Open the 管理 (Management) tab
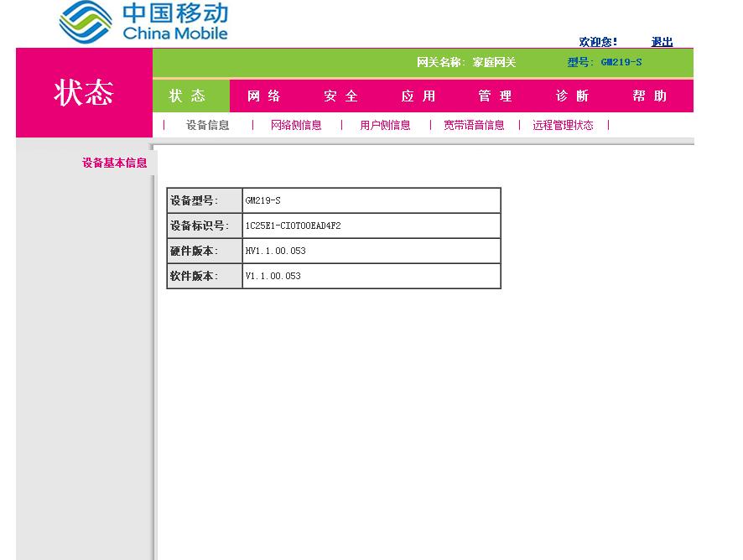The height and width of the screenshot is (560, 743). pos(494,96)
